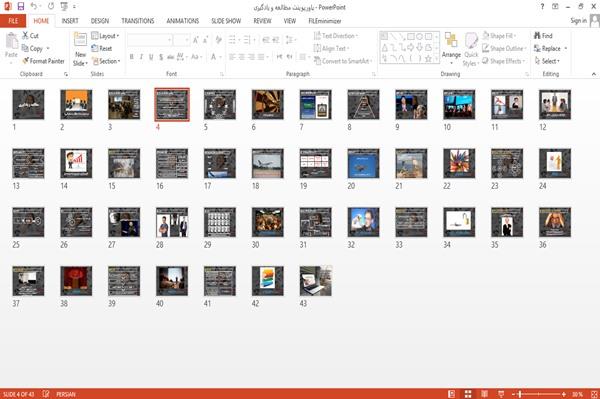Open Shape Outline options
Screen dimensions: 600x399
pos(504,49)
